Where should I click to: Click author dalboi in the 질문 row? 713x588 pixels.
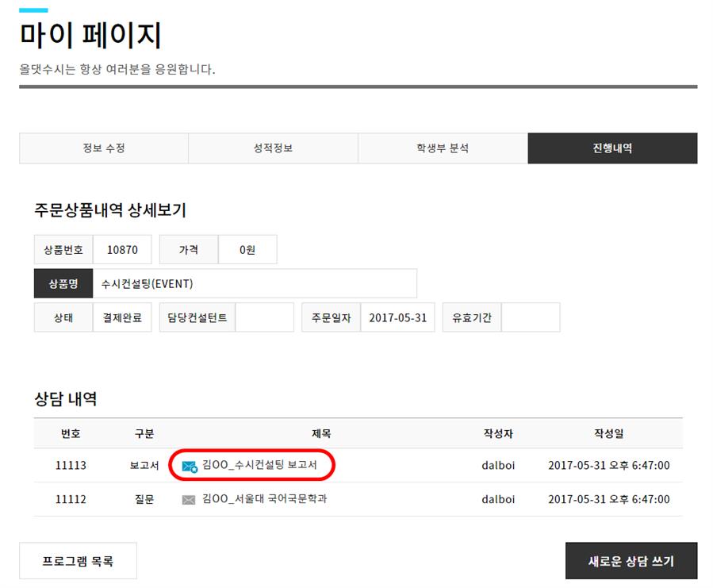pos(498,499)
